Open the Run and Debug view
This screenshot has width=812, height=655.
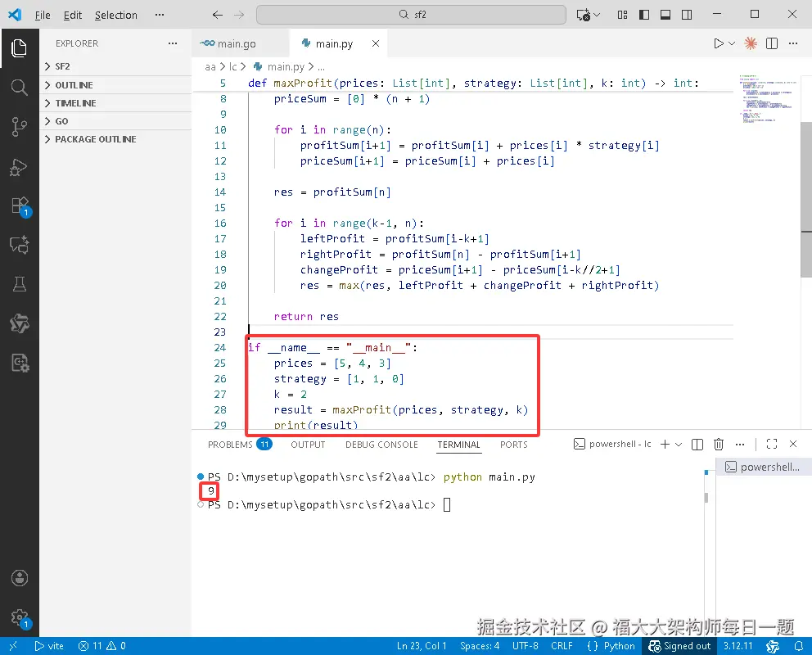[19, 167]
